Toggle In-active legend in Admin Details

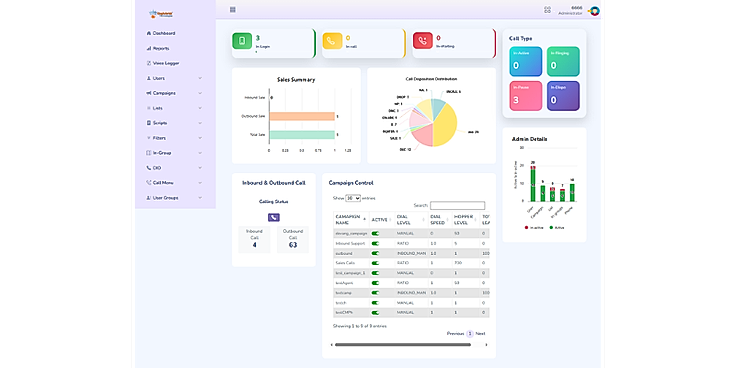pyautogui.click(x=534, y=228)
